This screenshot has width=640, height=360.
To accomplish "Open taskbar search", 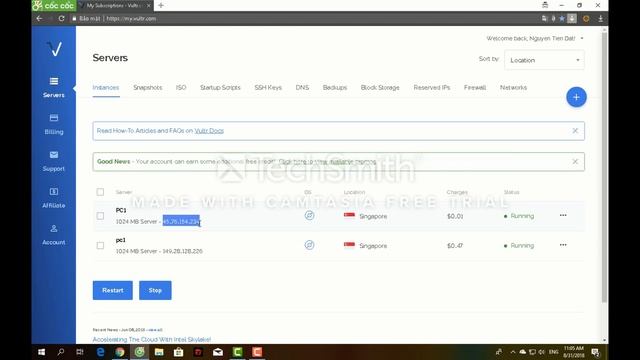I will [60, 352].
